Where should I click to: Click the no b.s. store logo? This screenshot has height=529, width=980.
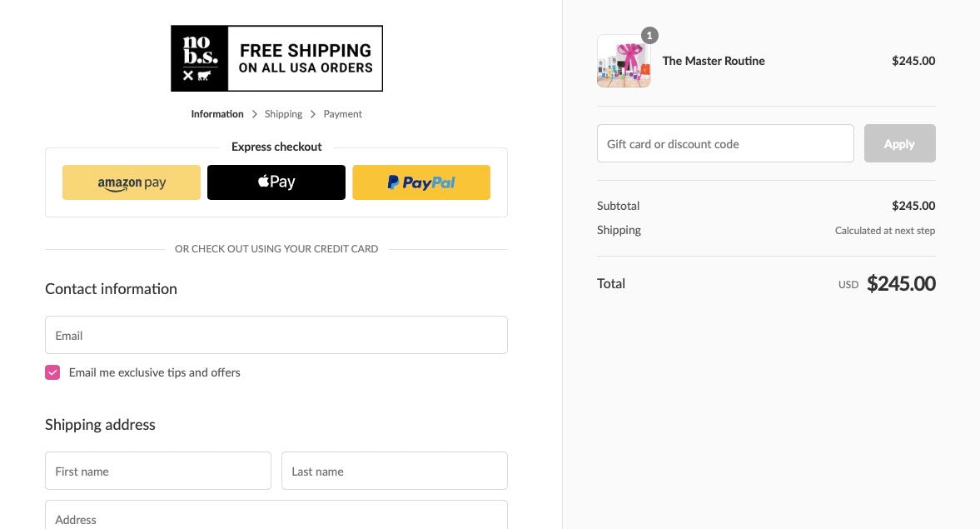(x=199, y=59)
